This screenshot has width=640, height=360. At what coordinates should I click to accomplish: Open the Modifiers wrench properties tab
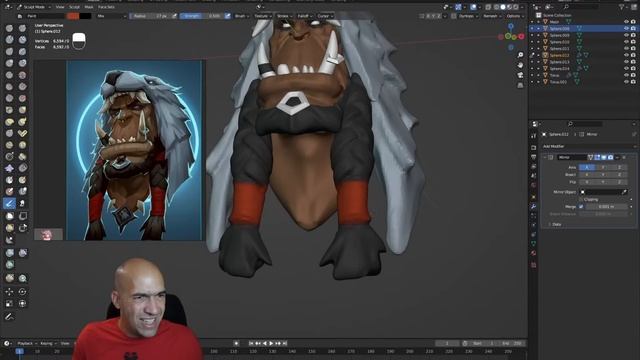[533, 207]
